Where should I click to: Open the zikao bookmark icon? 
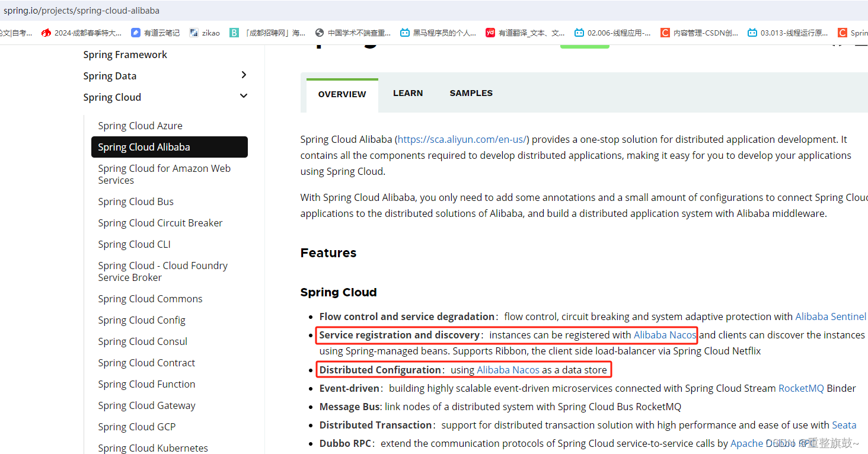(x=194, y=33)
